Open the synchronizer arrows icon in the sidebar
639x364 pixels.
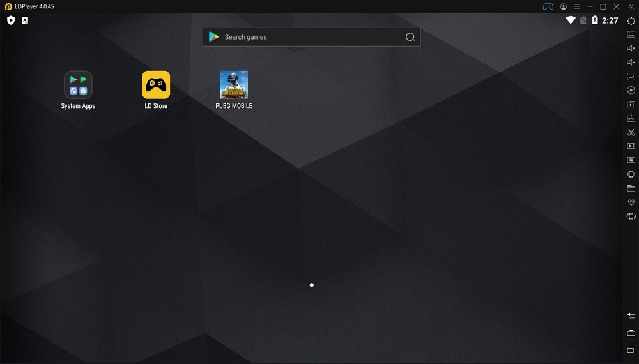coord(631,160)
